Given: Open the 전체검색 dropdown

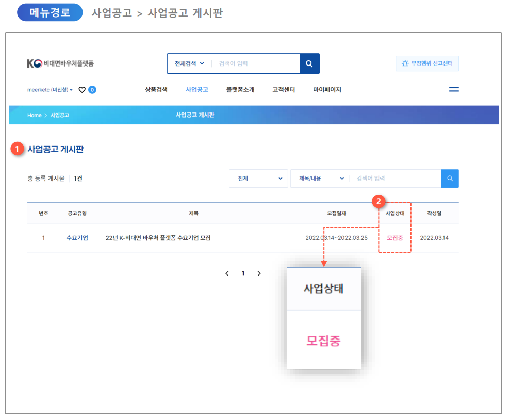Looking at the screenshot, I should 189,63.
